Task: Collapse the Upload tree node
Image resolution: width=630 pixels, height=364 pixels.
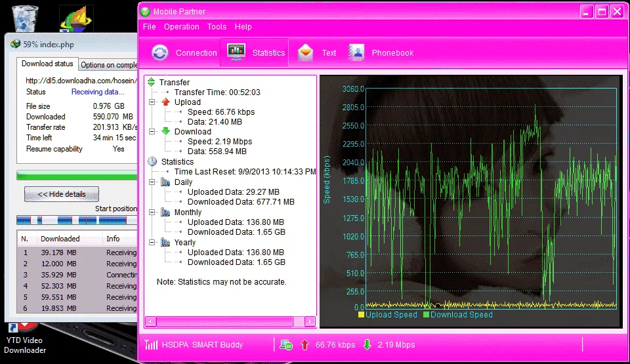Action: [x=152, y=102]
